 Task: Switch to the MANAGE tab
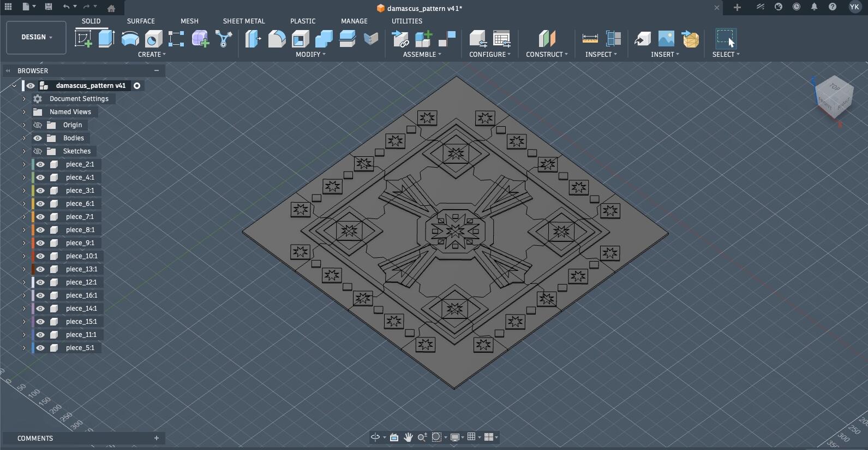pyautogui.click(x=354, y=21)
